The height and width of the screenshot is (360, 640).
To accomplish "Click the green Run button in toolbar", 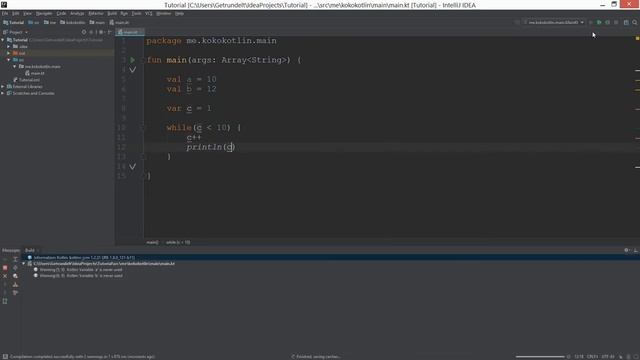I will point(599,22).
